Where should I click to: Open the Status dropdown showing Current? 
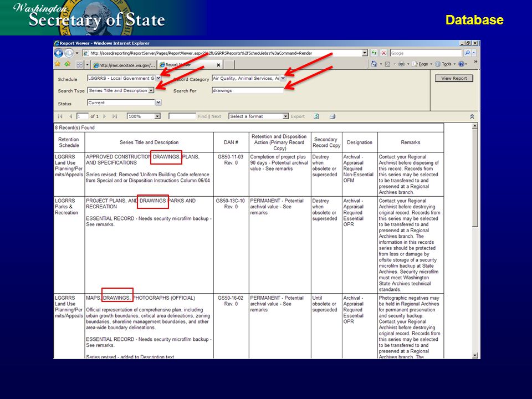158,103
